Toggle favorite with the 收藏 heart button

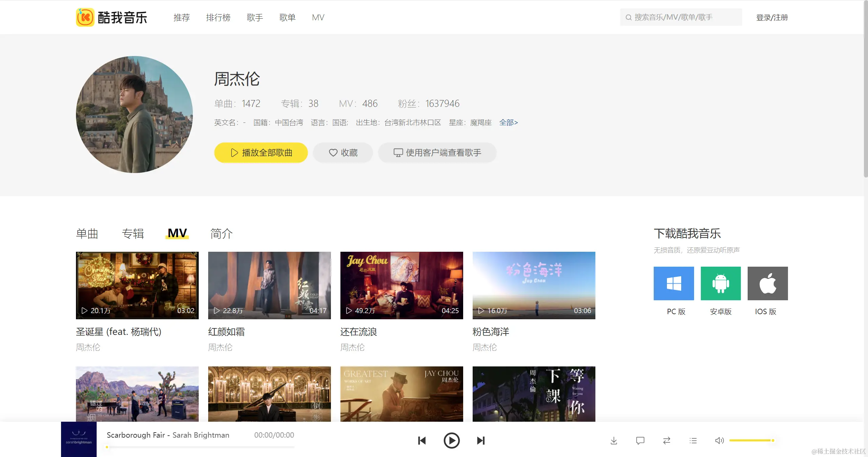343,153
